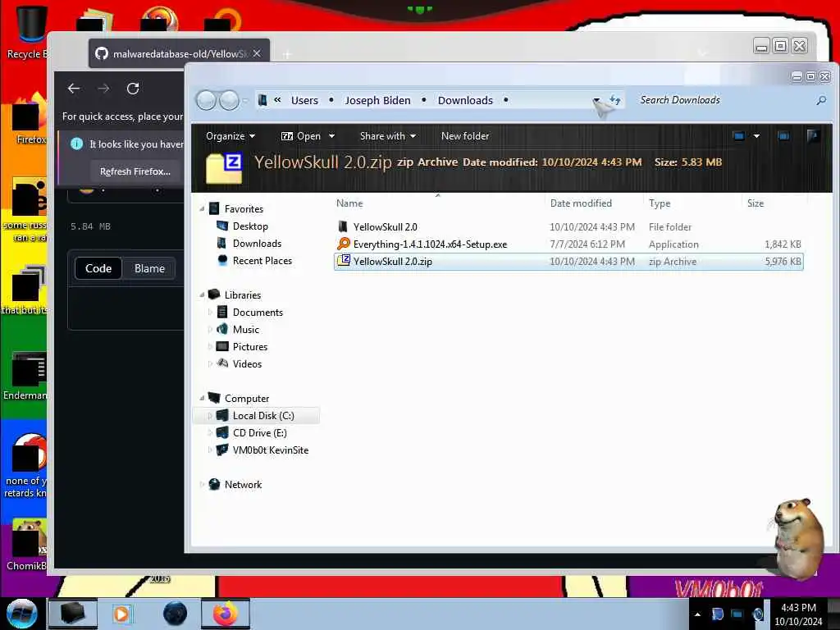Switch to Blame view on GitHub page
The height and width of the screenshot is (630, 840).
click(x=149, y=268)
